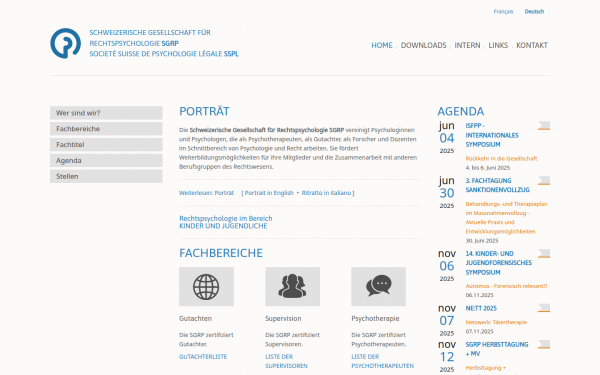The width and height of the screenshot is (600, 375).
Task: Select 'Wer sind wir?' in sidebar
Action: 106,113
